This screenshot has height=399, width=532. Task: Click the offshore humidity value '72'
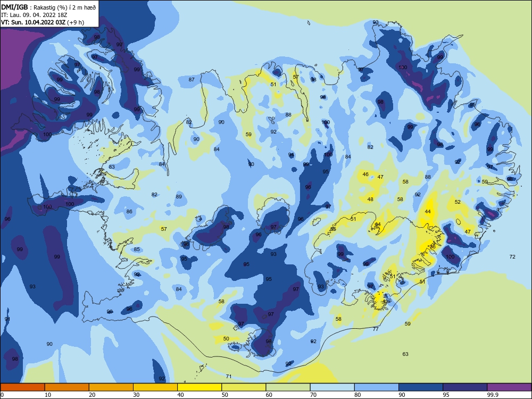click(x=512, y=256)
